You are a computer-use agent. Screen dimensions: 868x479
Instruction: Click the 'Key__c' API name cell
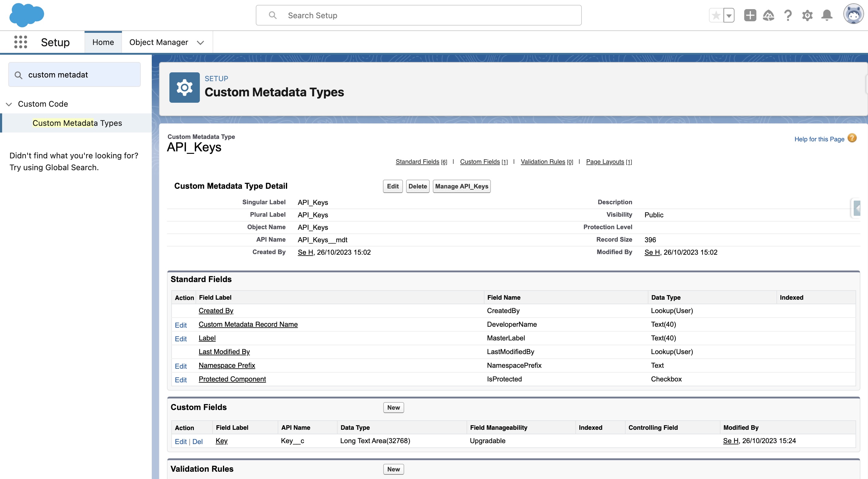point(293,441)
